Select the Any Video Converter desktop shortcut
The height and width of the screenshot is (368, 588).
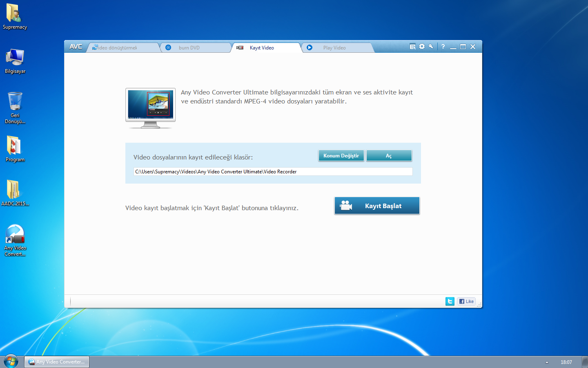pyautogui.click(x=15, y=240)
